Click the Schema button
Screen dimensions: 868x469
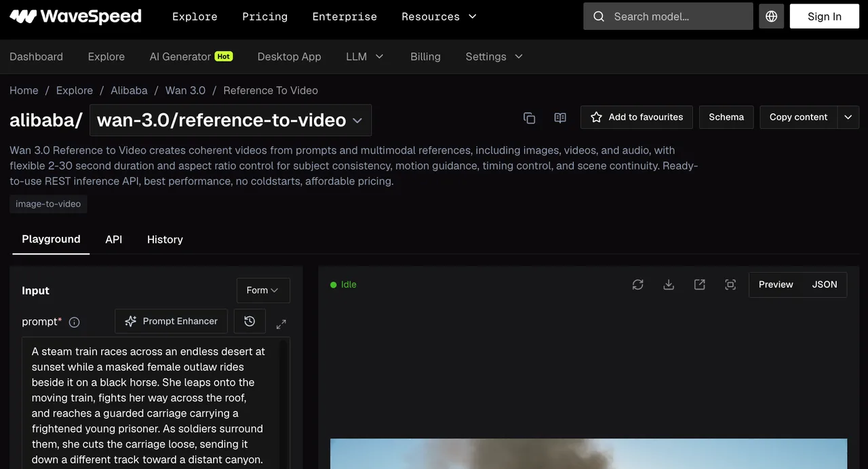pyautogui.click(x=726, y=117)
